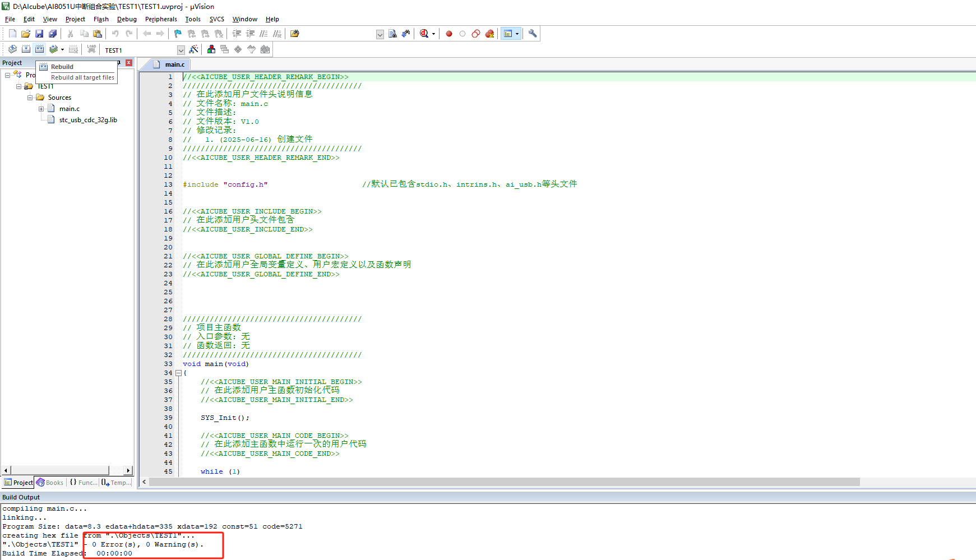Navigate forwards arrow icon

[160, 34]
